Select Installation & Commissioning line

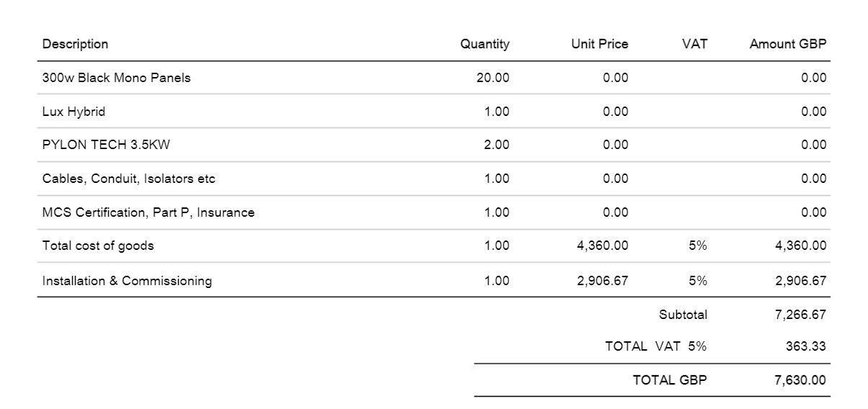coord(434,280)
